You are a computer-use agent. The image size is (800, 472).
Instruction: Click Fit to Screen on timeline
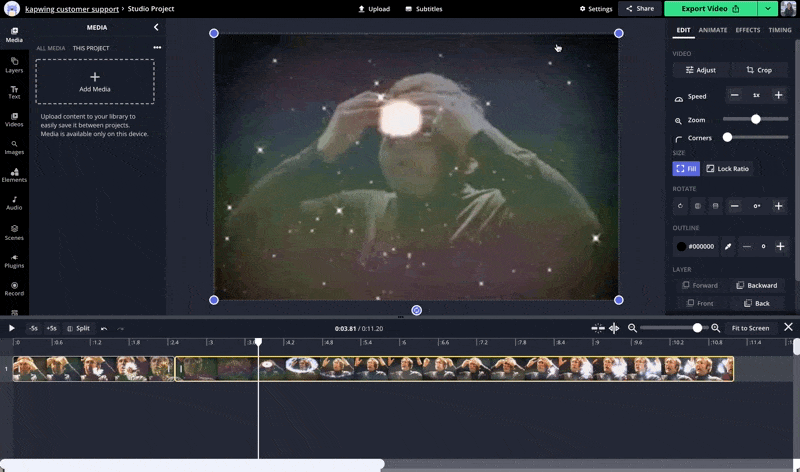[x=750, y=328]
